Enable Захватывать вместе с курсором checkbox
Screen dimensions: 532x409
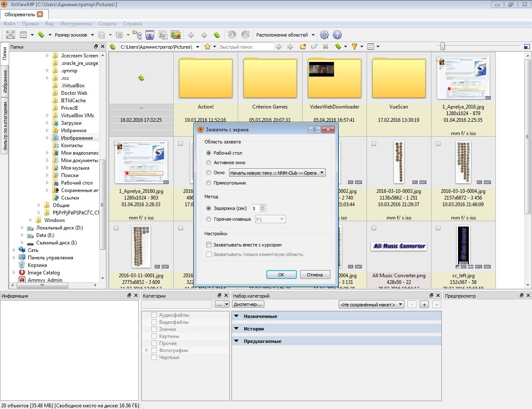pyautogui.click(x=209, y=245)
